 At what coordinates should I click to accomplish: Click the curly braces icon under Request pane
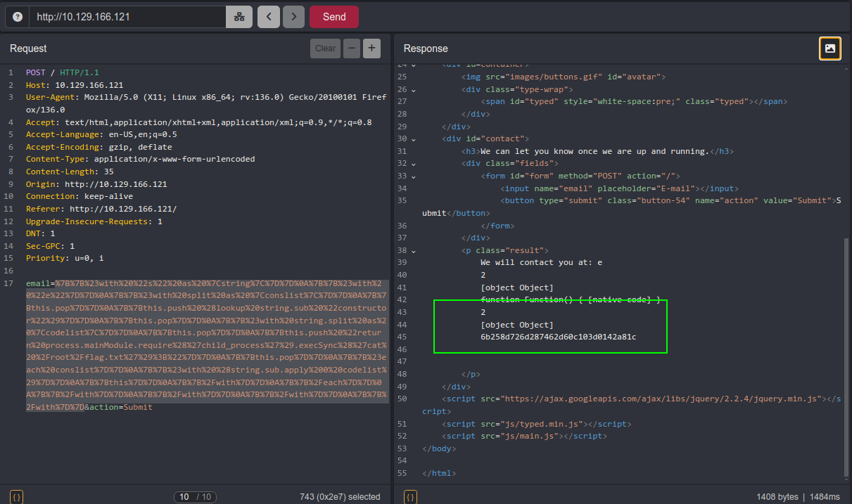(x=18, y=497)
